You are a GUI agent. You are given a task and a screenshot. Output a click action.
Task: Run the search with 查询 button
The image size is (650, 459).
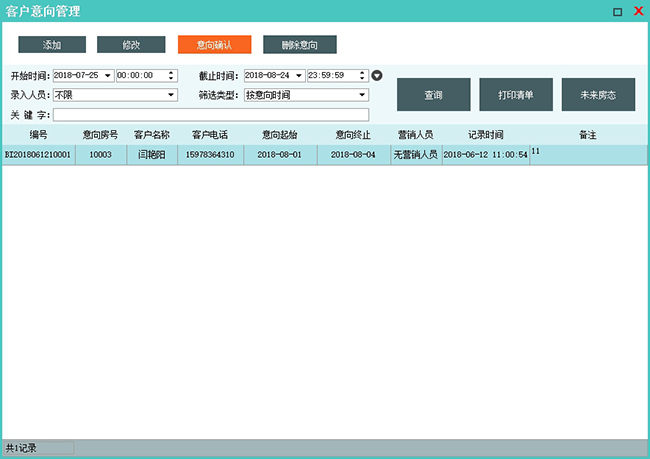tap(433, 94)
